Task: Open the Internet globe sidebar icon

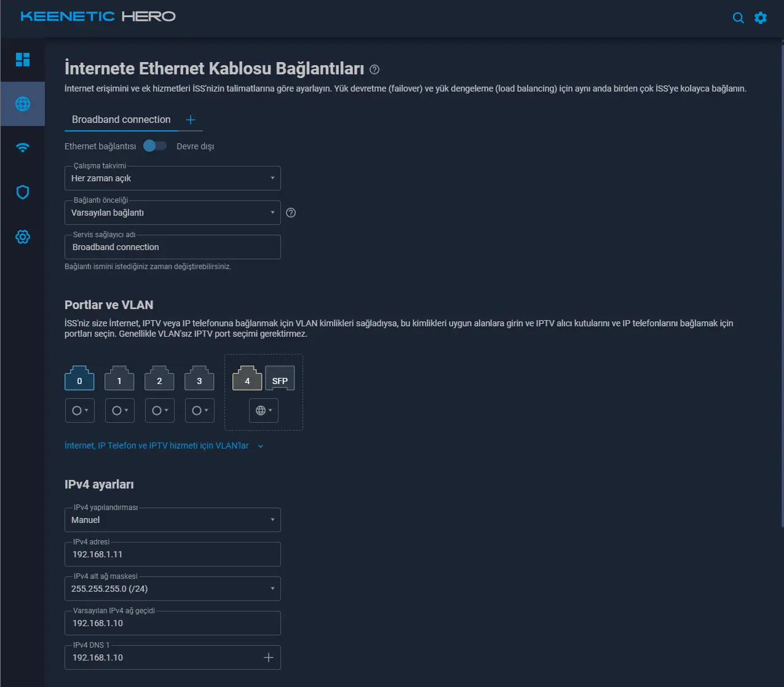Action: click(x=23, y=104)
